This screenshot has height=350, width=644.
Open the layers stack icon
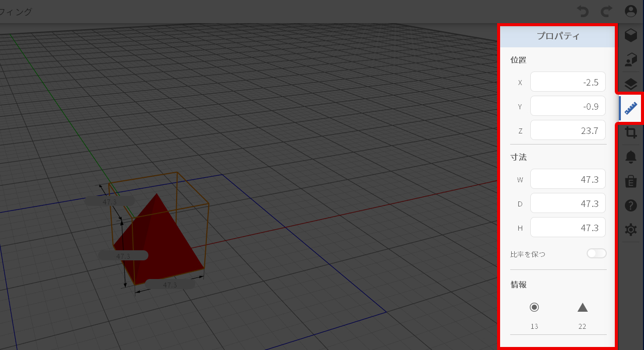(631, 84)
